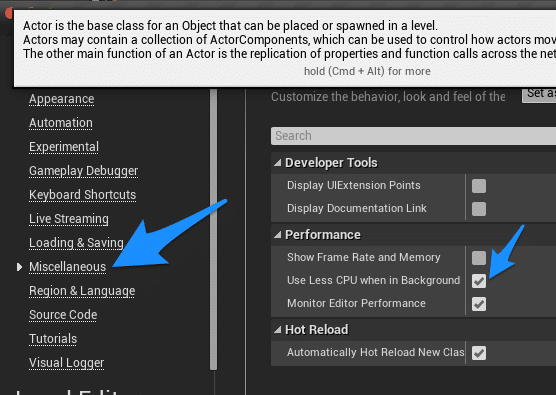The width and height of the screenshot is (556, 395).
Task: Open Visual Logger settings
Action: click(x=66, y=363)
